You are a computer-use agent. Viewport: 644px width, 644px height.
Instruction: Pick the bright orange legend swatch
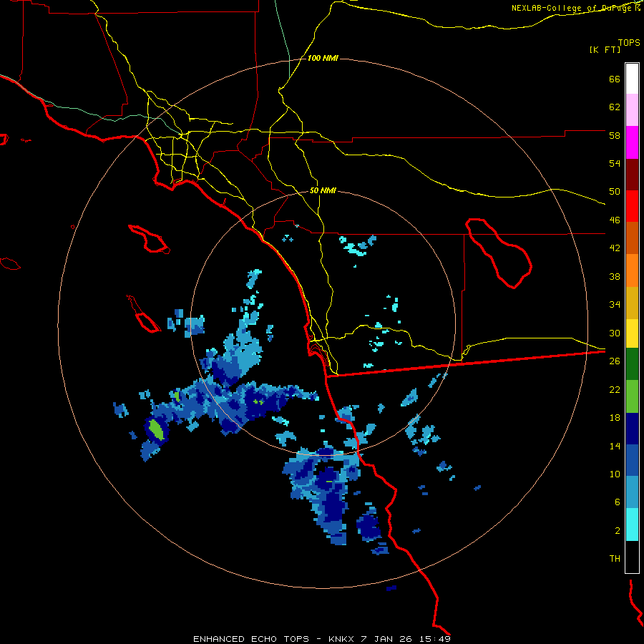(632, 270)
